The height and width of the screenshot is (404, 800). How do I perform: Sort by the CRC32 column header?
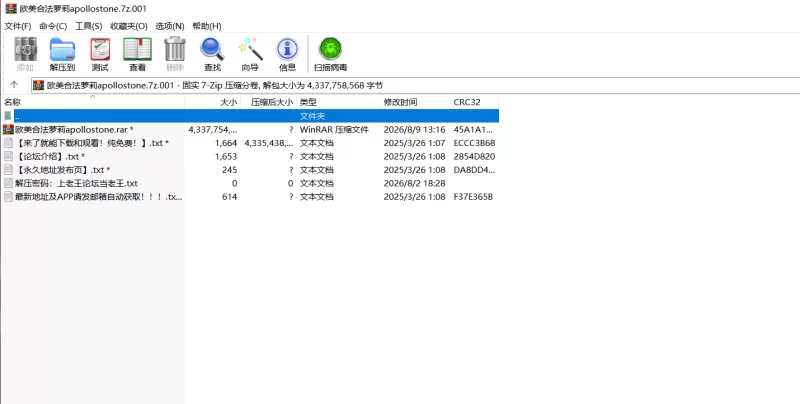pos(474,102)
